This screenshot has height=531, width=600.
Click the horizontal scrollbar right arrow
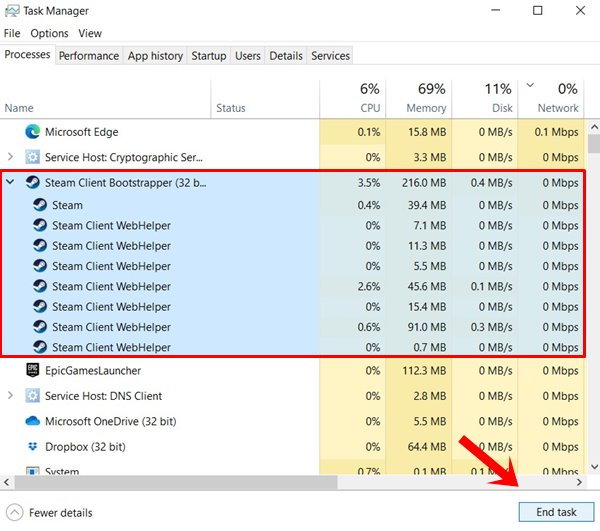tap(579, 482)
